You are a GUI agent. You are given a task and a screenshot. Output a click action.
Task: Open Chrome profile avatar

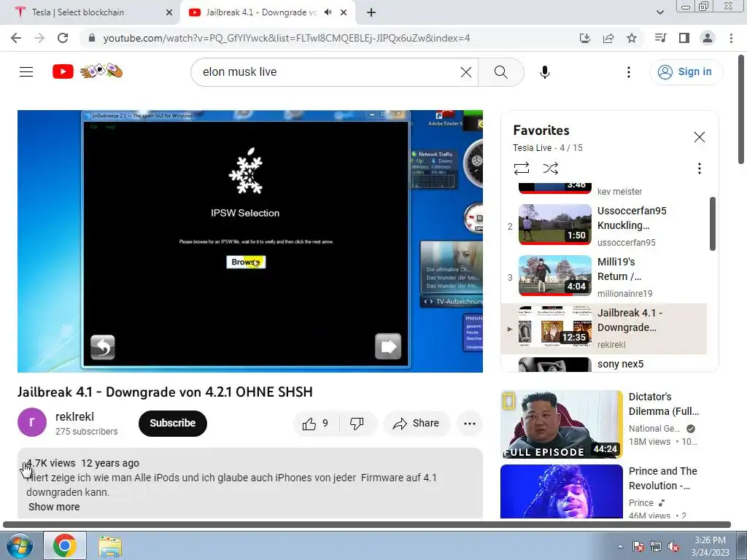708,38
